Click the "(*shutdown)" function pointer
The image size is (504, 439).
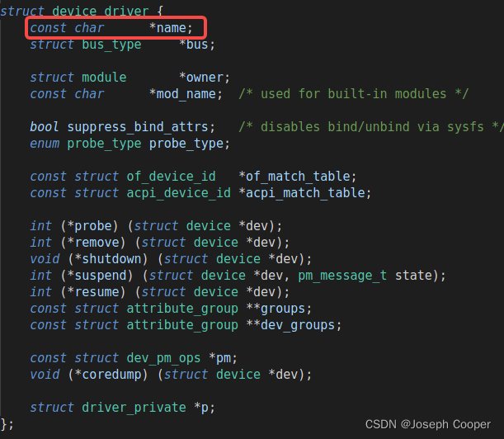point(108,259)
